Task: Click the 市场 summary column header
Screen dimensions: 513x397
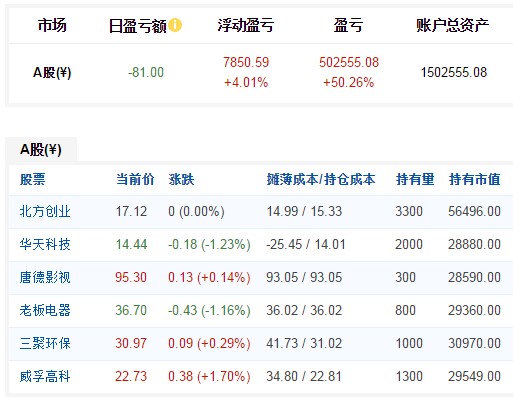Action: (x=52, y=25)
